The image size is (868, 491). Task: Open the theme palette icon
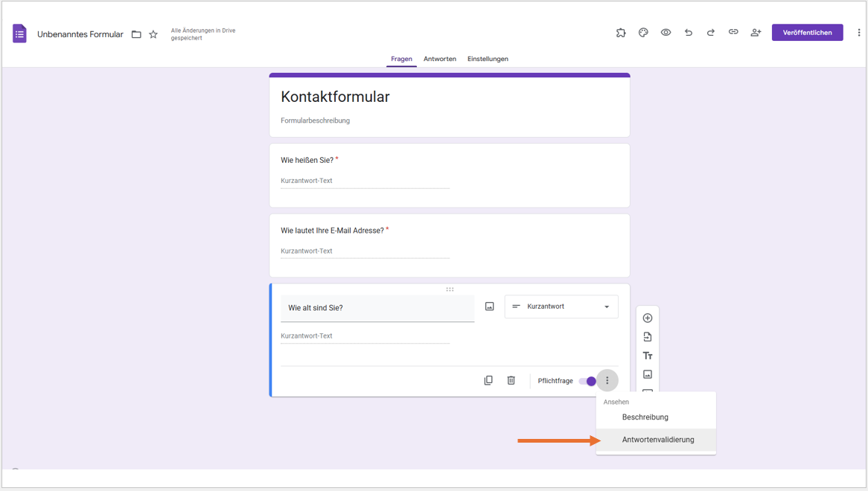643,33
